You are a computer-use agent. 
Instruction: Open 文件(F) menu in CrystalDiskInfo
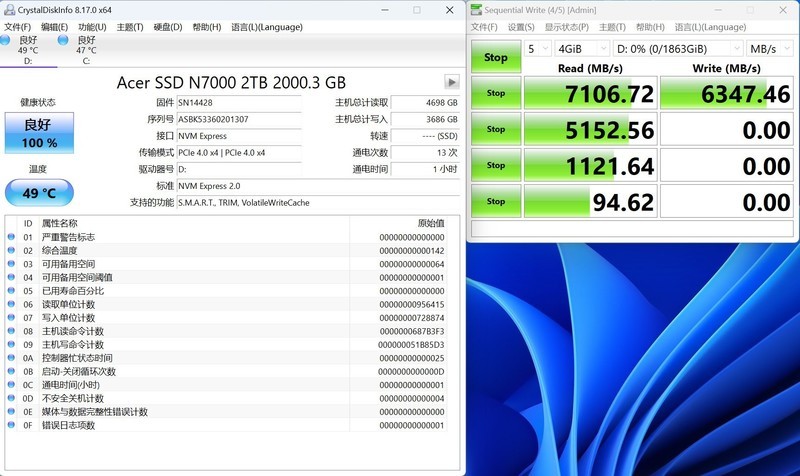coord(18,27)
